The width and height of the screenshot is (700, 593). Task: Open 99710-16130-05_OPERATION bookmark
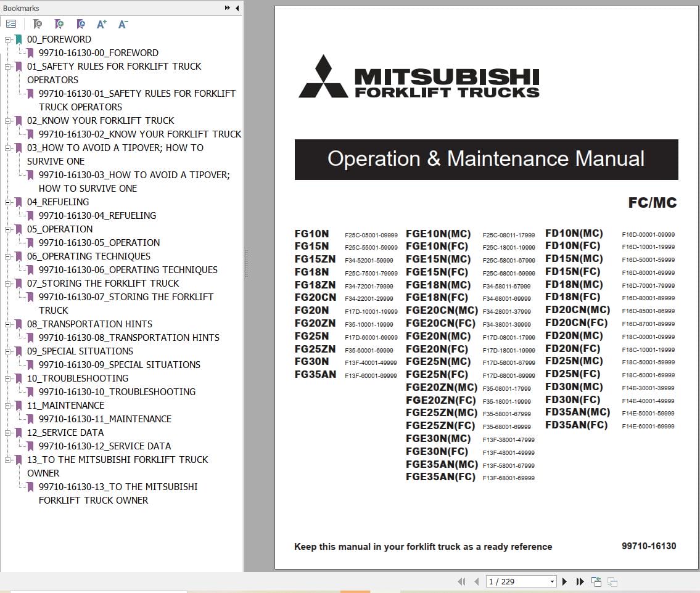click(99, 243)
